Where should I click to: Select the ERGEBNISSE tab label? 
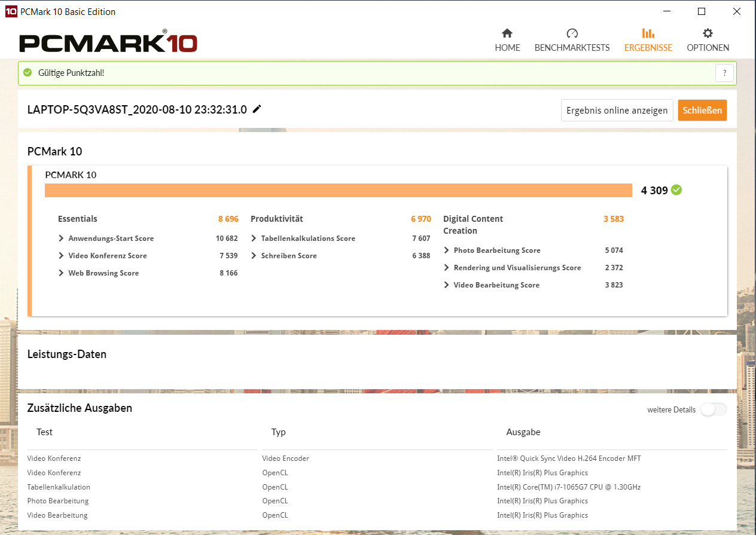coord(648,48)
